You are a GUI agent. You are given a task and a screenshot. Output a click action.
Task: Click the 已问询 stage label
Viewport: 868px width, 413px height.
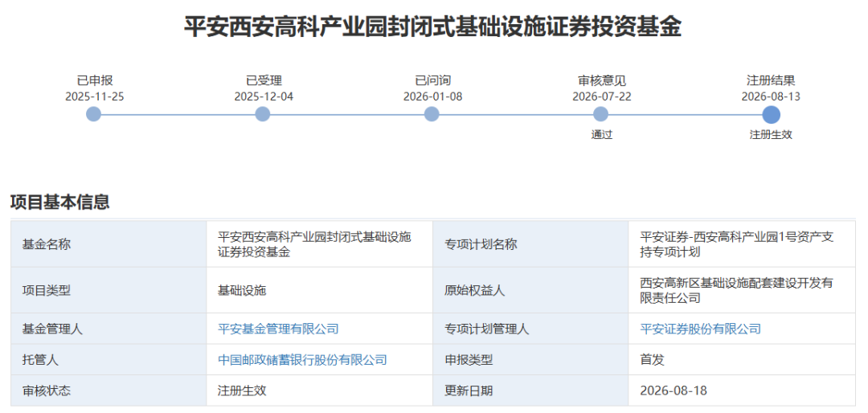point(433,81)
